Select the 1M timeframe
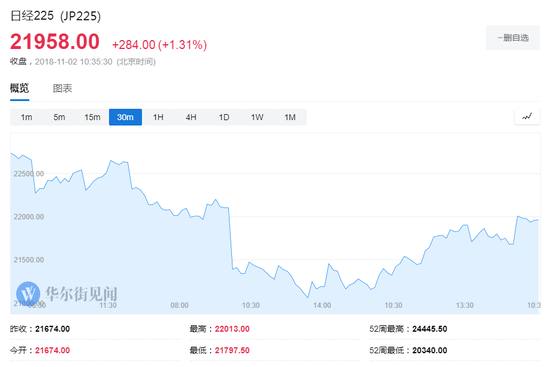Image resolution: width=550 pixels, height=367 pixels. pyautogui.click(x=290, y=117)
